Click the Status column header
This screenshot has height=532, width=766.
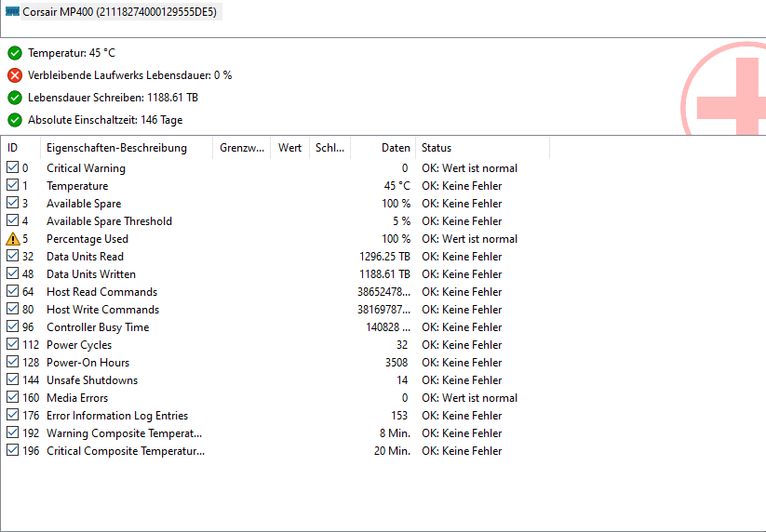483,148
